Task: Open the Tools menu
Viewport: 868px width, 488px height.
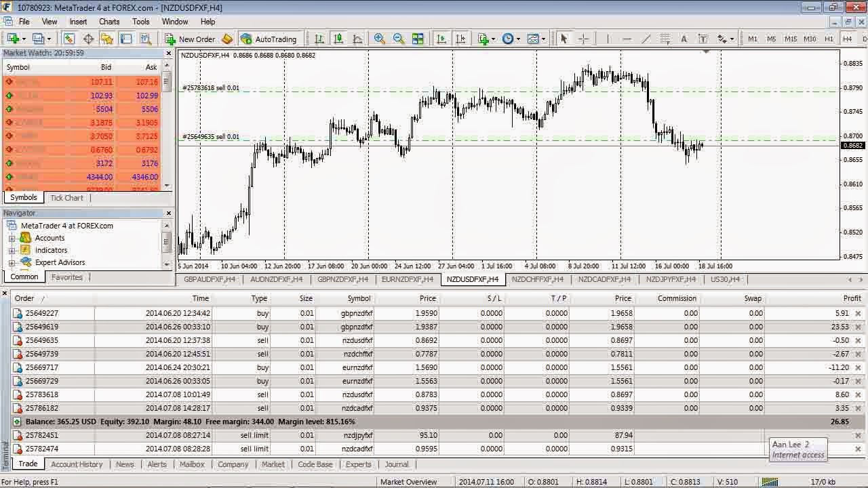Action: pos(141,22)
